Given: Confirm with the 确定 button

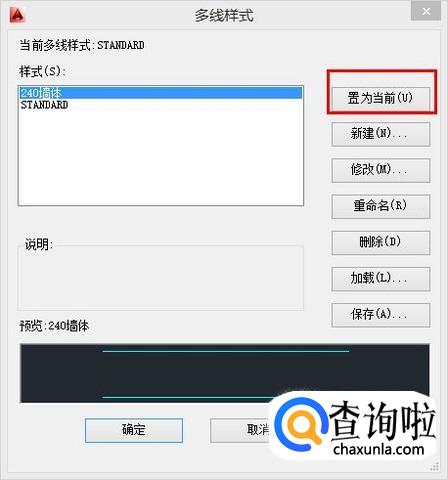Looking at the screenshot, I should point(134,430).
